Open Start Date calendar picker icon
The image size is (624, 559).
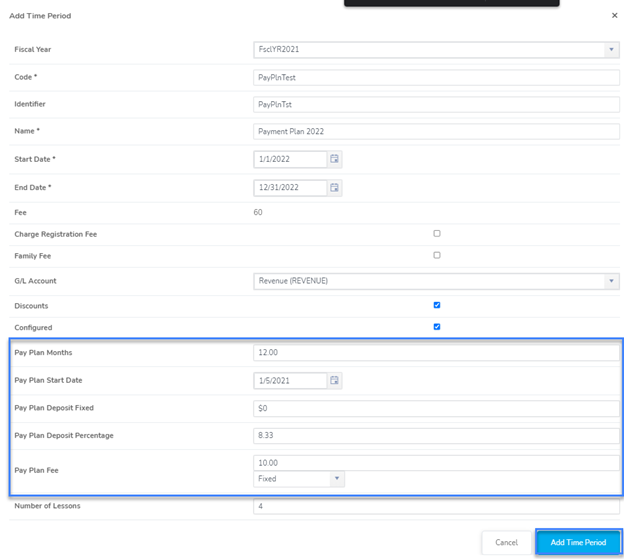pos(334,159)
